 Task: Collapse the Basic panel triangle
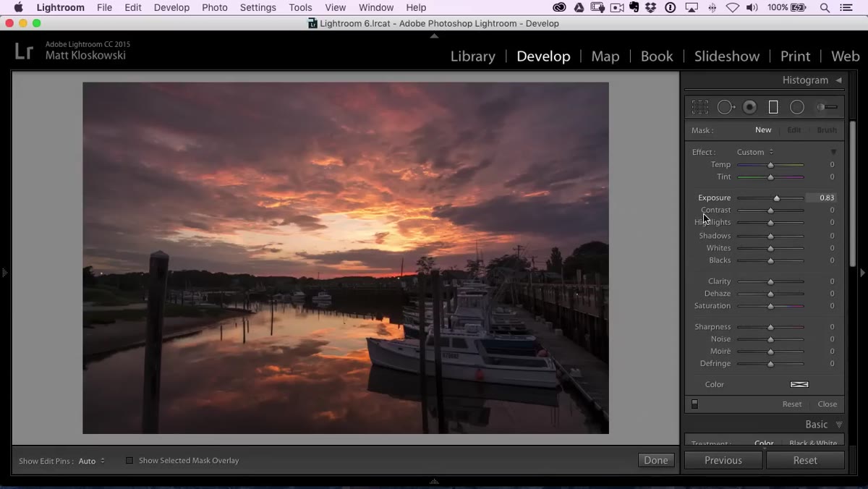839,425
